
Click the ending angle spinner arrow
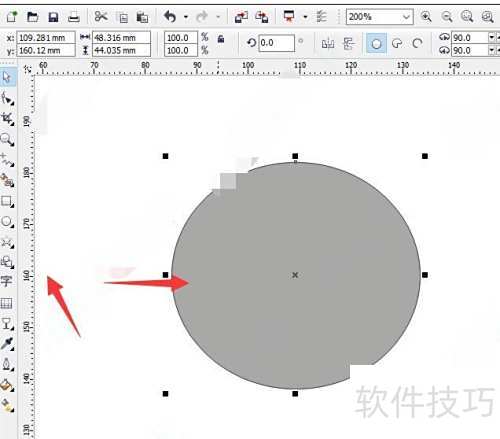tap(492, 50)
